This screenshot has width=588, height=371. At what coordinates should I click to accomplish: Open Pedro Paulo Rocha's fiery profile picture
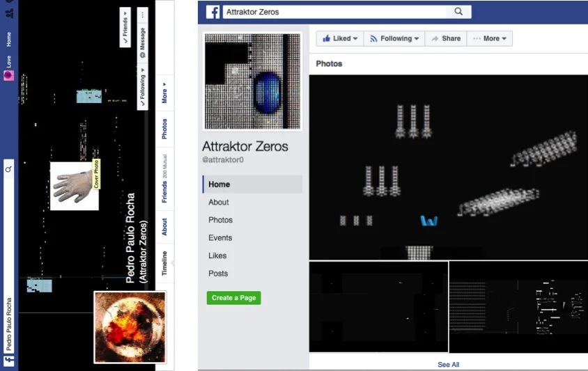(x=130, y=328)
